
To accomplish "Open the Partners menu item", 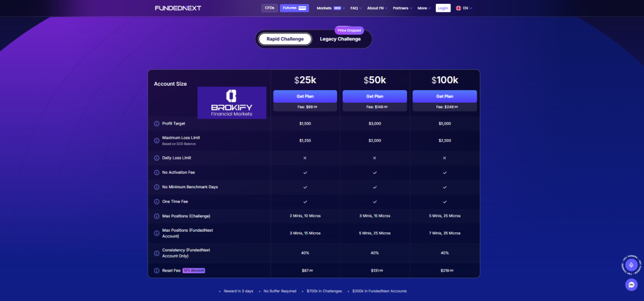I will 402,8.
